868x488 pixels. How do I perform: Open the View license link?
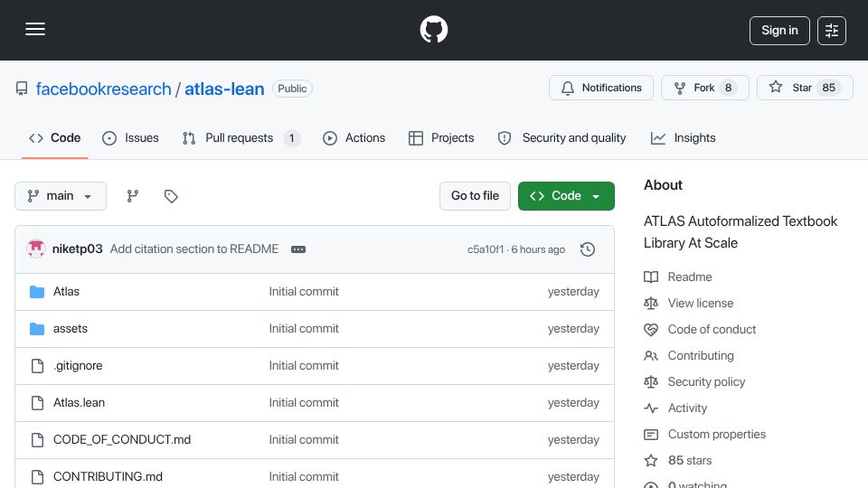(x=689, y=304)
